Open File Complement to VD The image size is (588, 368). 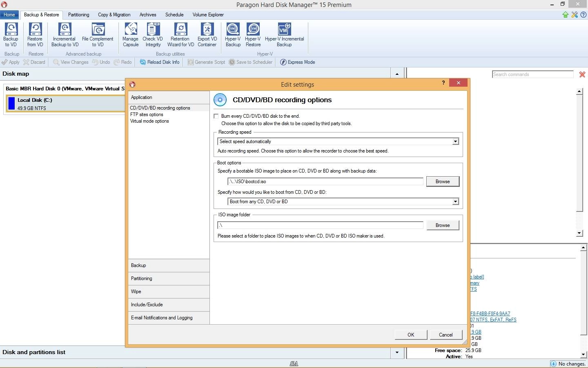click(x=98, y=35)
